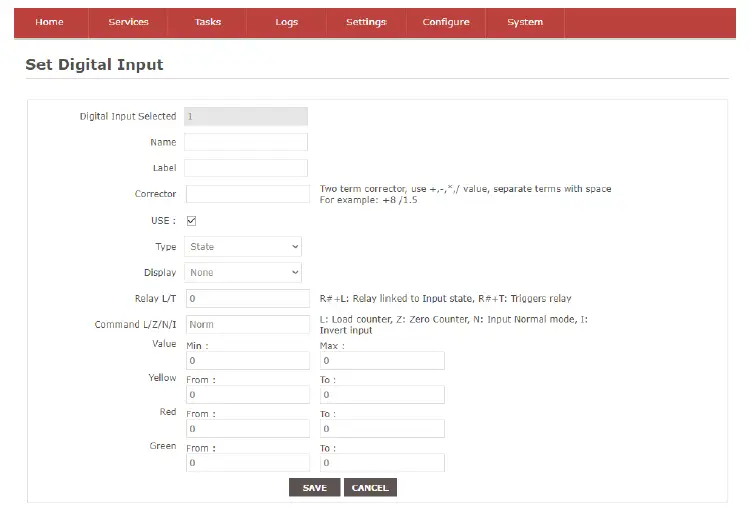Select the Corrector input field

pyautogui.click(x=247, y=194)
